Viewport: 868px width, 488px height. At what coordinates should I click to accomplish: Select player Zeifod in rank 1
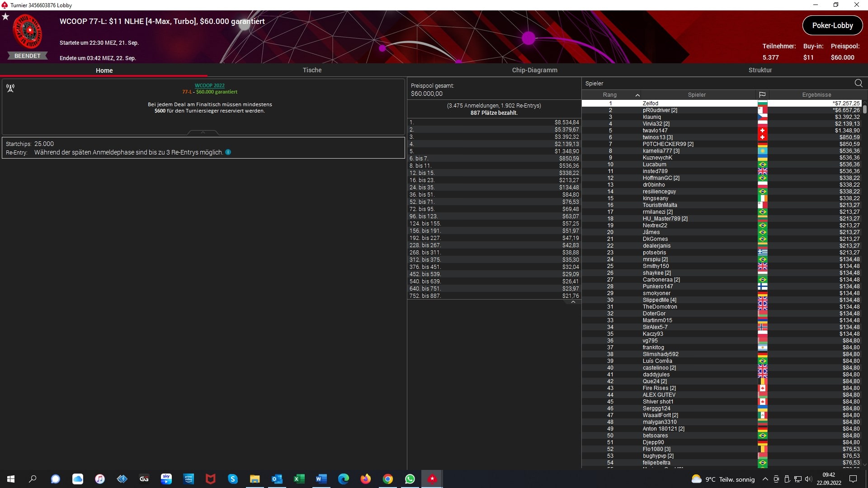click(722, 103)
